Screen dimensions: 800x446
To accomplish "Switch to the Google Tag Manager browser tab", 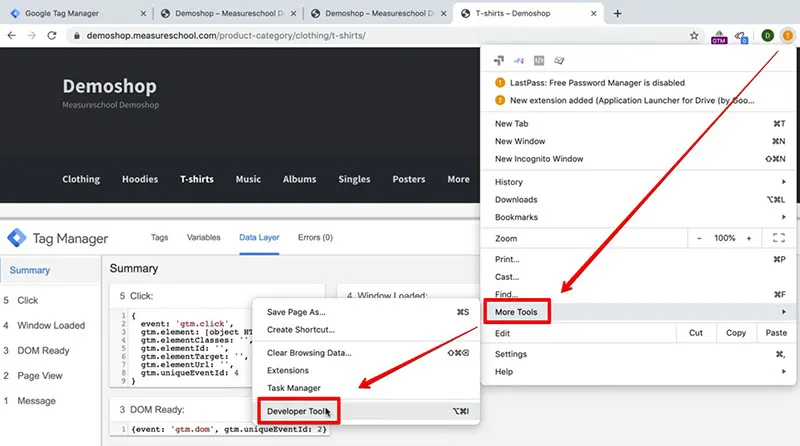I will pos(77,14).
